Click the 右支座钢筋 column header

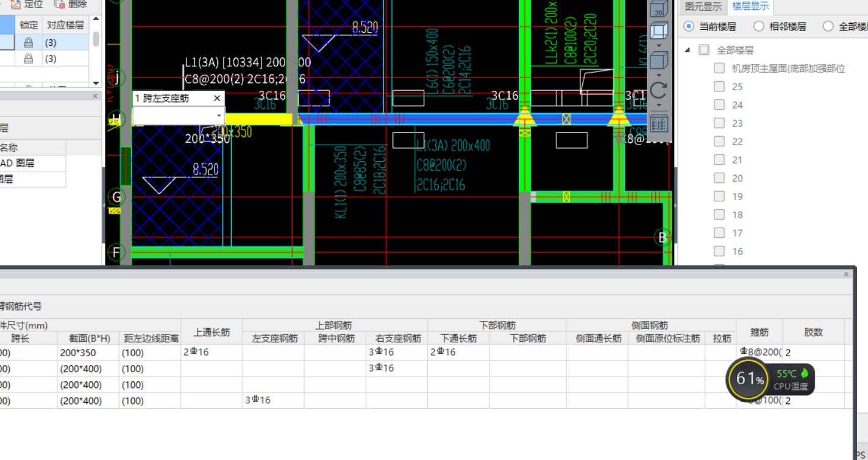397,338
